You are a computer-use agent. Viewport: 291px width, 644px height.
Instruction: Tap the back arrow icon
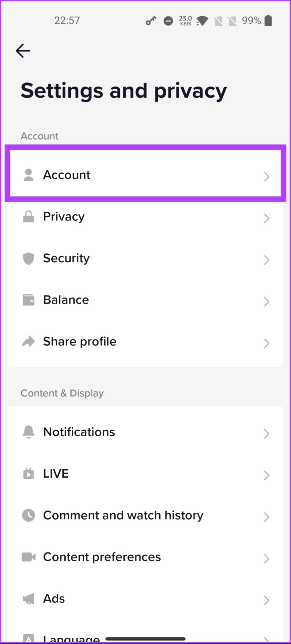pos(23,51)
